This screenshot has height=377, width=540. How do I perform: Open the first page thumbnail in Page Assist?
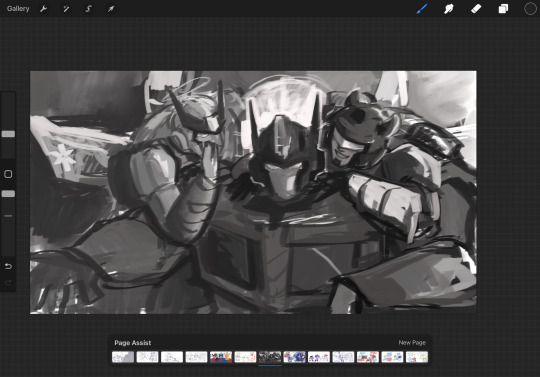click(123, 357)
